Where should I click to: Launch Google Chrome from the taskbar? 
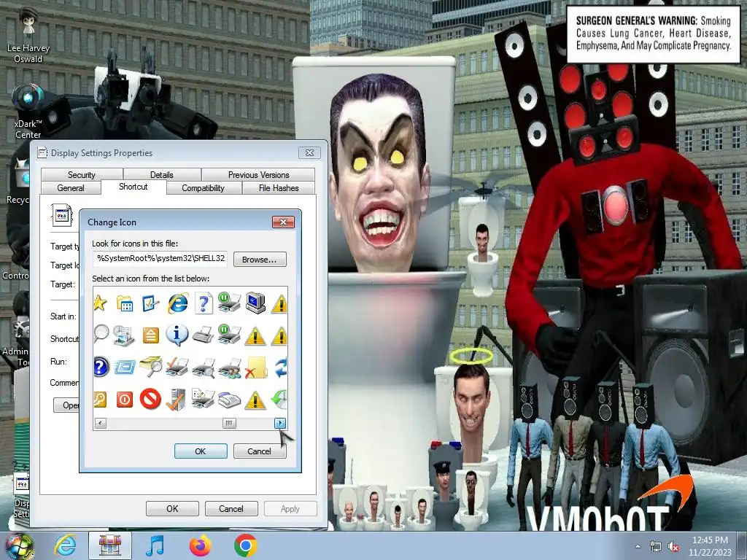tap(245, 545)
